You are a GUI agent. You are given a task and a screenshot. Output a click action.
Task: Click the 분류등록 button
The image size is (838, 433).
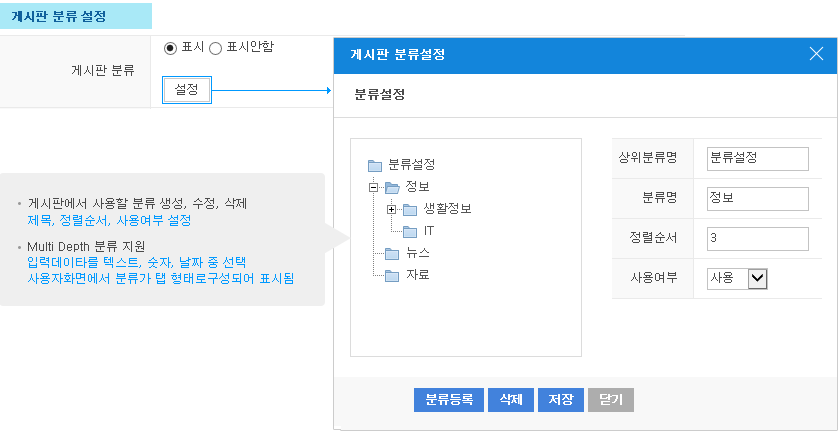click(449, 400)
